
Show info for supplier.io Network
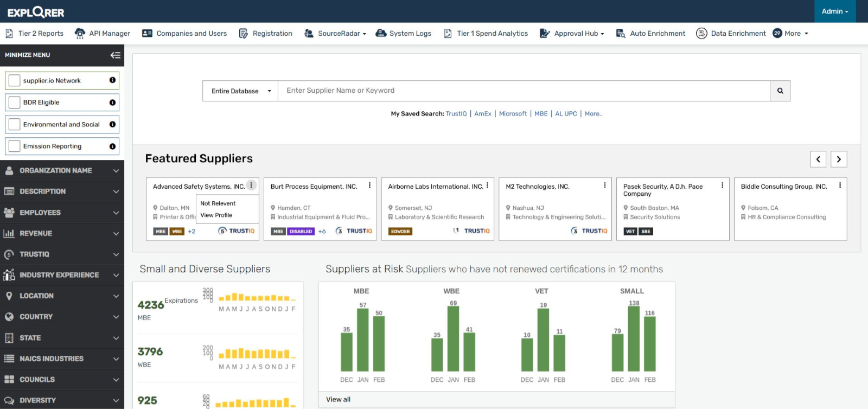point(112,80)
